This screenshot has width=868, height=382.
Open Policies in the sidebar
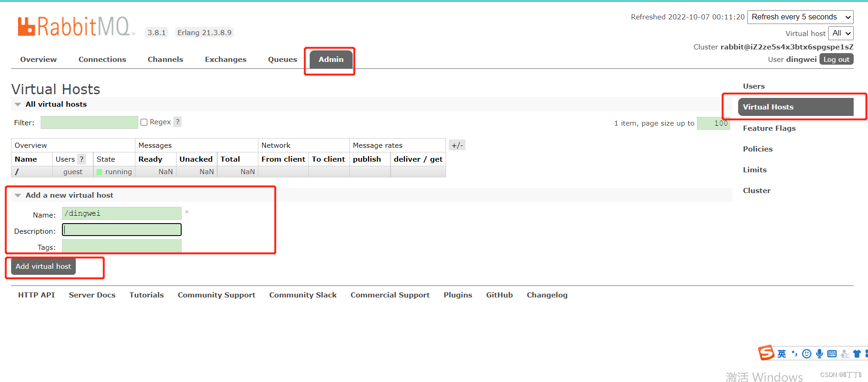pyautogui.click(x=758, y=149)
